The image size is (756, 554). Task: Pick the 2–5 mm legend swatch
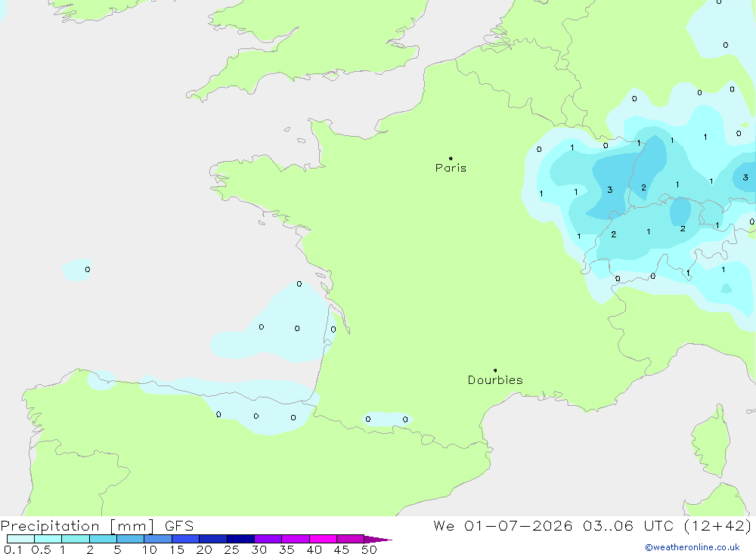(103, 539)
